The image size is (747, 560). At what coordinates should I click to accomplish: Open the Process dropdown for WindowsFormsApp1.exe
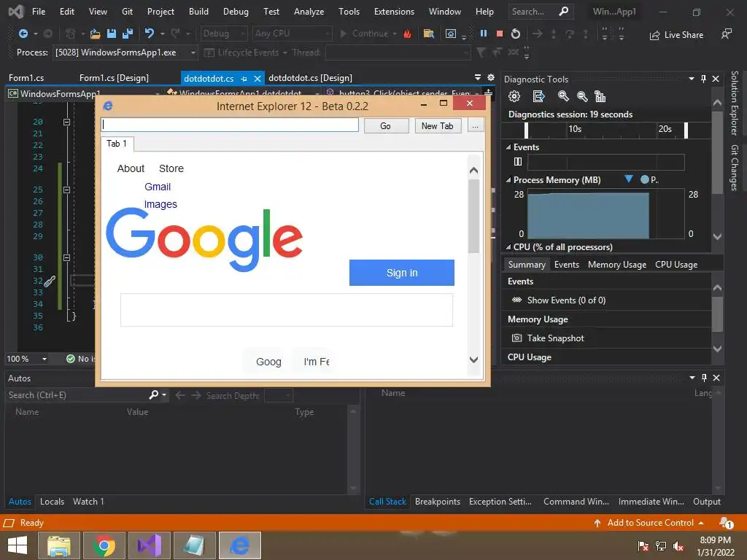point(193,52)
